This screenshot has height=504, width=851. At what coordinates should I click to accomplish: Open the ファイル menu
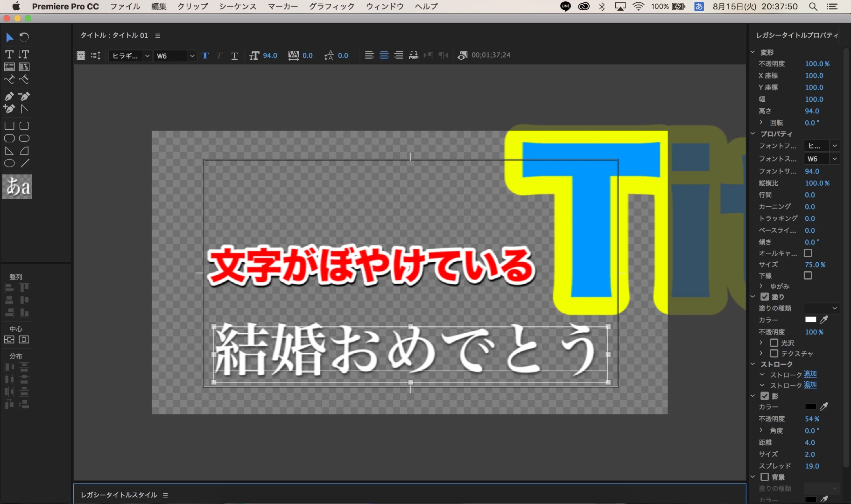pyautogui.click(x=125, y=7)
